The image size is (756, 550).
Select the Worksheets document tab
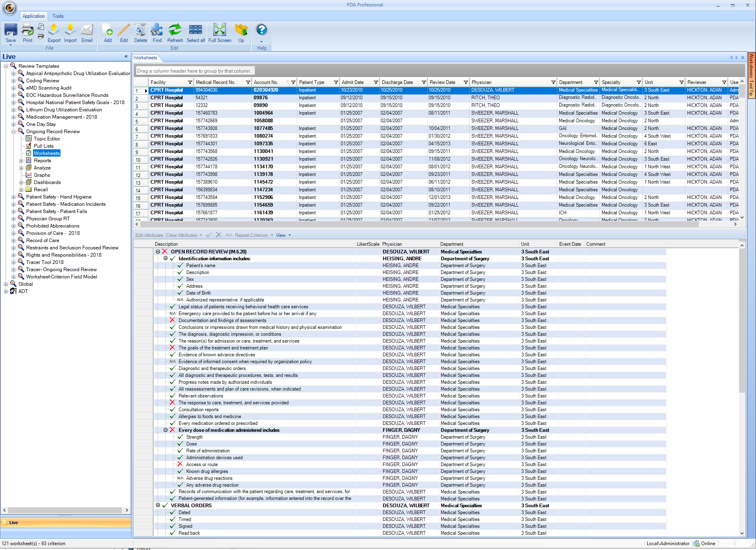[x=146, y=58]
